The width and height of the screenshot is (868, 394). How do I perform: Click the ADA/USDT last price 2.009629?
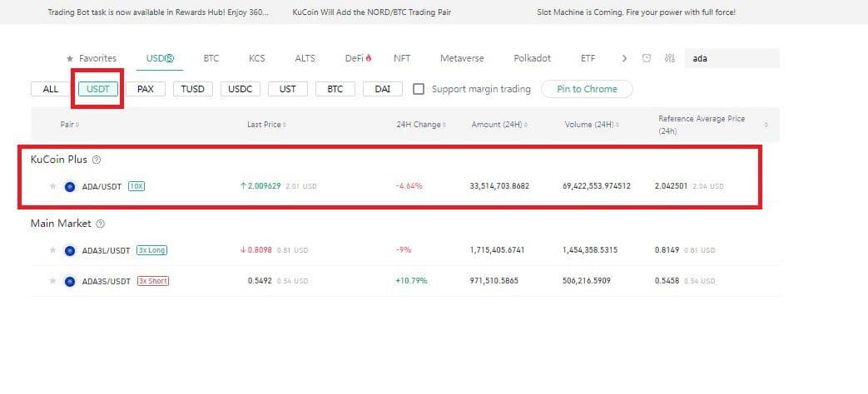tap(264, 186)
